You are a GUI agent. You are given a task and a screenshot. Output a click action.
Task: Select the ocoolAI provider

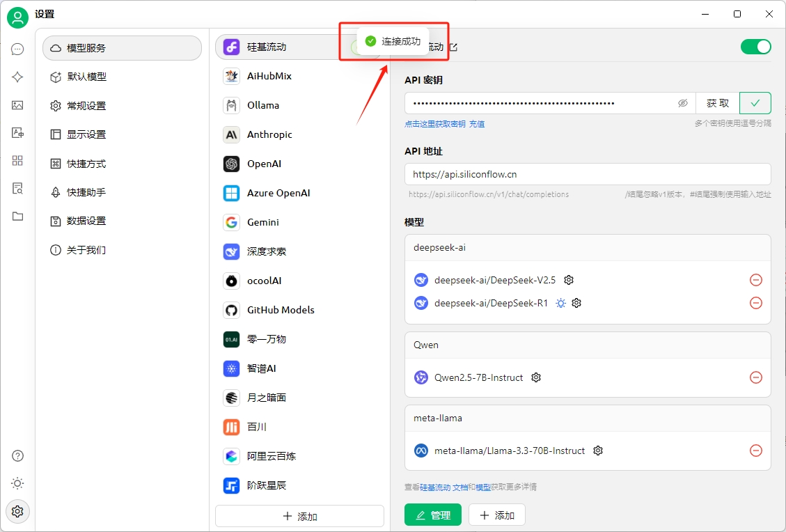[x=300, y=281]
